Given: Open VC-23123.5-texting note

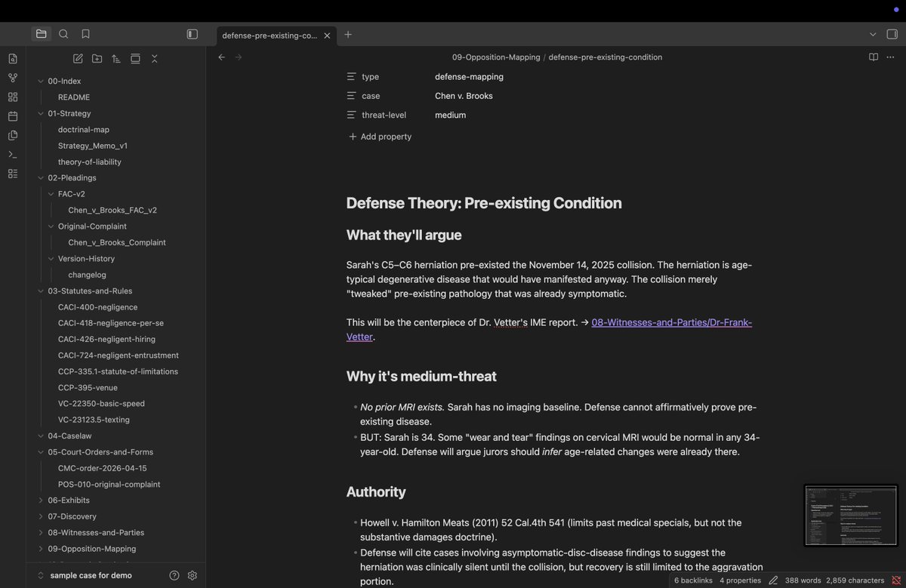Looking at the screenshot, I should (94, 420).
